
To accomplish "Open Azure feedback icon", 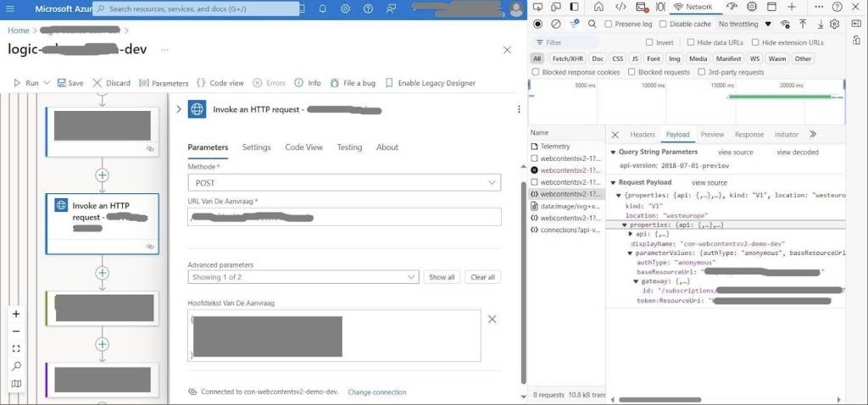I will pyautogui.click(x=392, y=8).
